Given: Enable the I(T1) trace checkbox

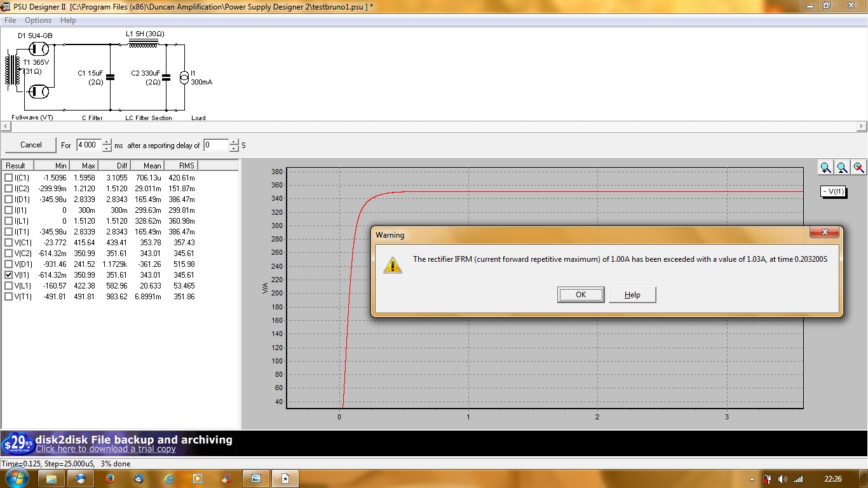Looking at the screenshot, I should 8,232.
